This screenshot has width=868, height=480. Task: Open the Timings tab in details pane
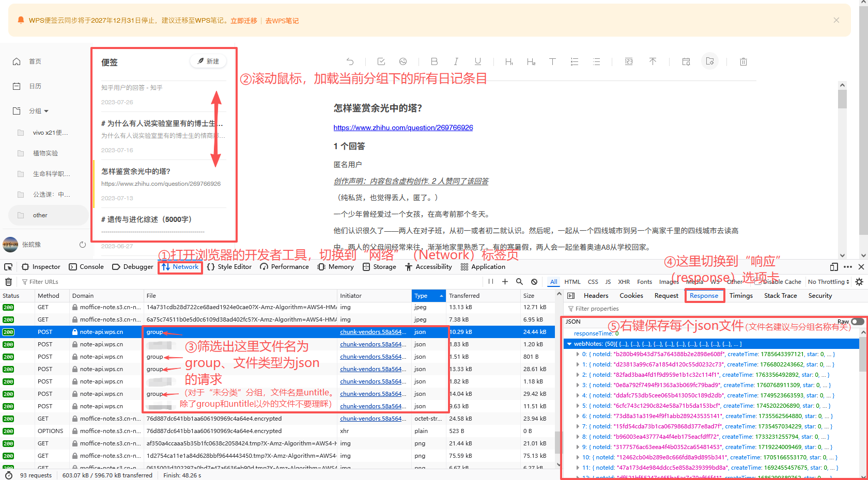(x=741, y=296)
